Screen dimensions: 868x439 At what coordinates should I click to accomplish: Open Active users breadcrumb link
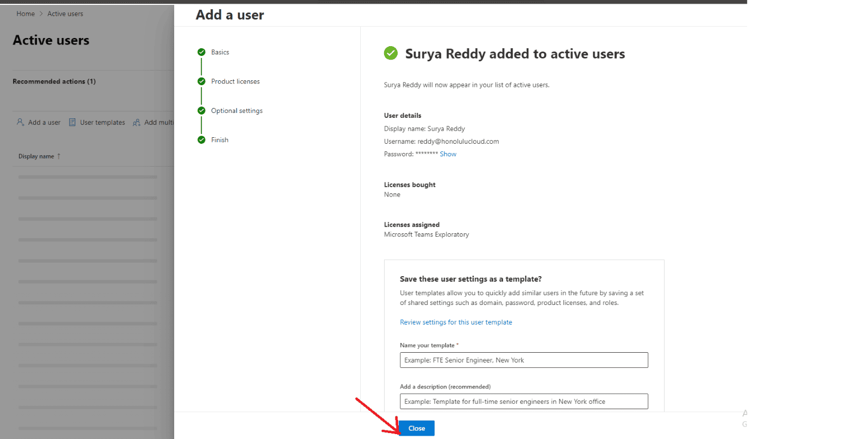(x=65, y=14)
